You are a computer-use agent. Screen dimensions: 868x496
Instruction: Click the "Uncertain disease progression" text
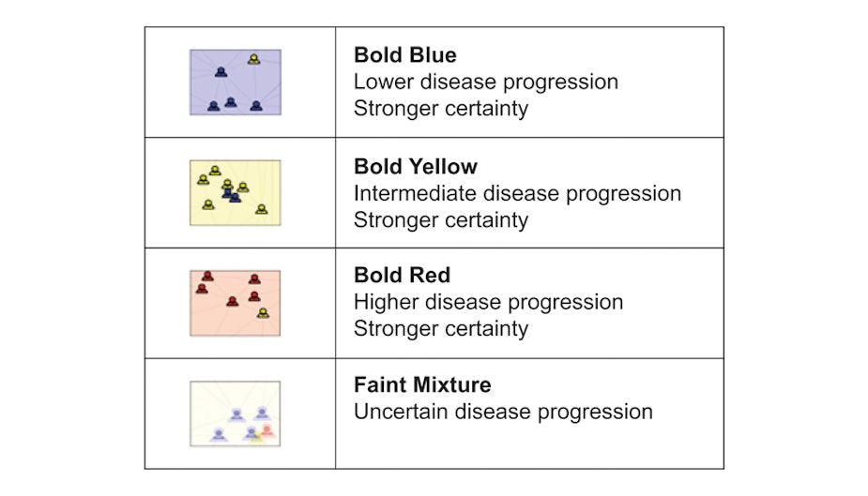pos(503,412)
